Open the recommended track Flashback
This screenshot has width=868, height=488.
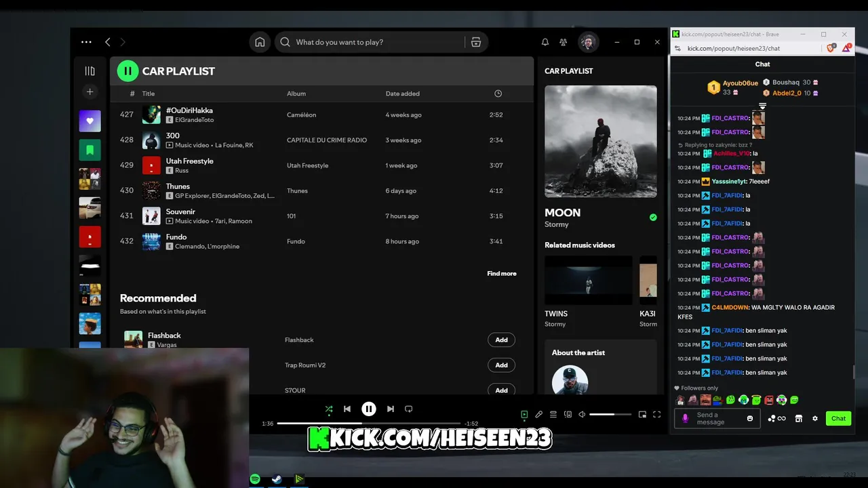164,335
